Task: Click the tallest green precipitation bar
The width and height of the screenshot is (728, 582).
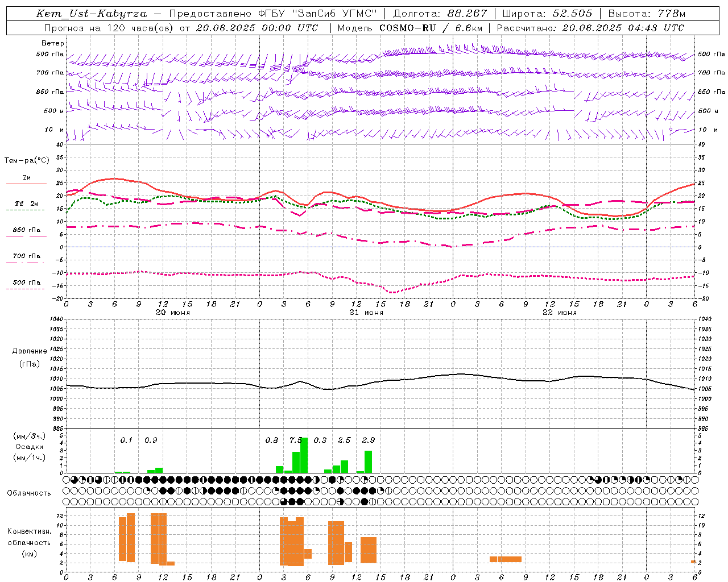Action: coord(304,455)
